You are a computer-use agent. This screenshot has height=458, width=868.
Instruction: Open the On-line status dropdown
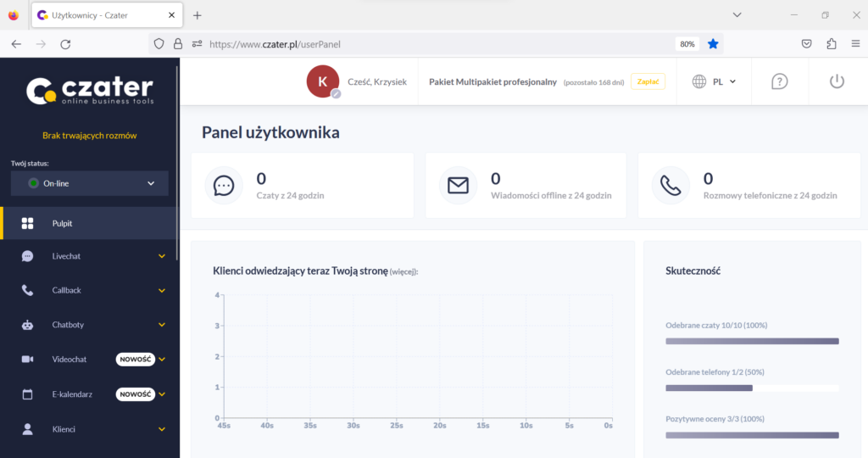click(90, 183)
